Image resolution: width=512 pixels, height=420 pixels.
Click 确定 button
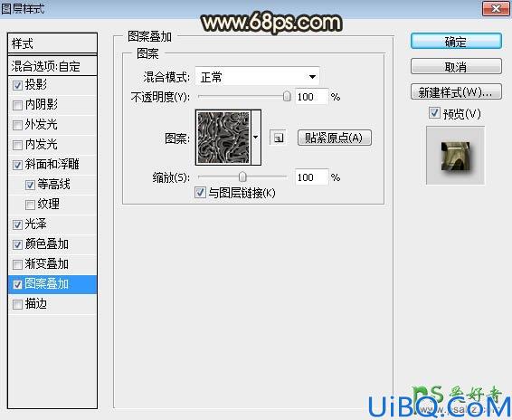[x=456, y=42]
